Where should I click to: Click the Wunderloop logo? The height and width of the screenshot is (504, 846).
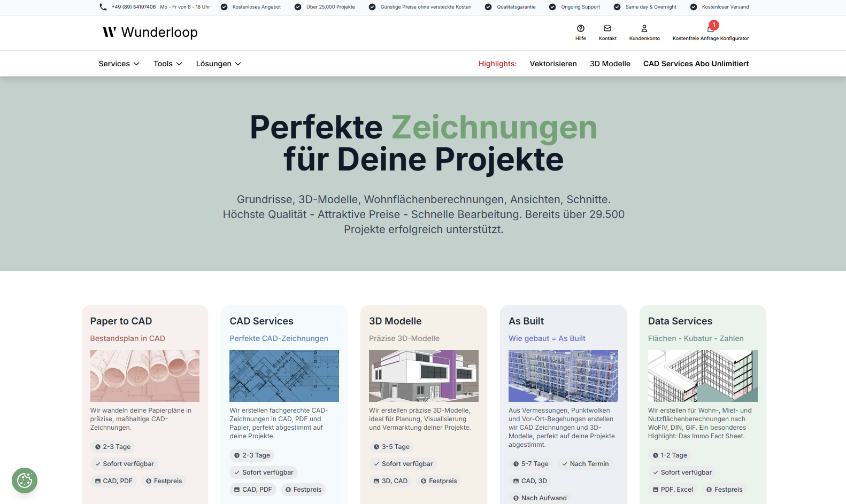(150, 33)
